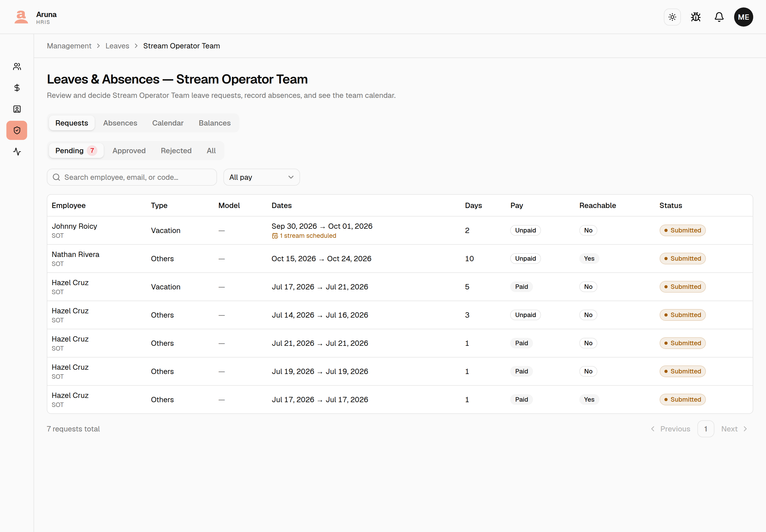Open Nathan Rivera's leave request

400,259
